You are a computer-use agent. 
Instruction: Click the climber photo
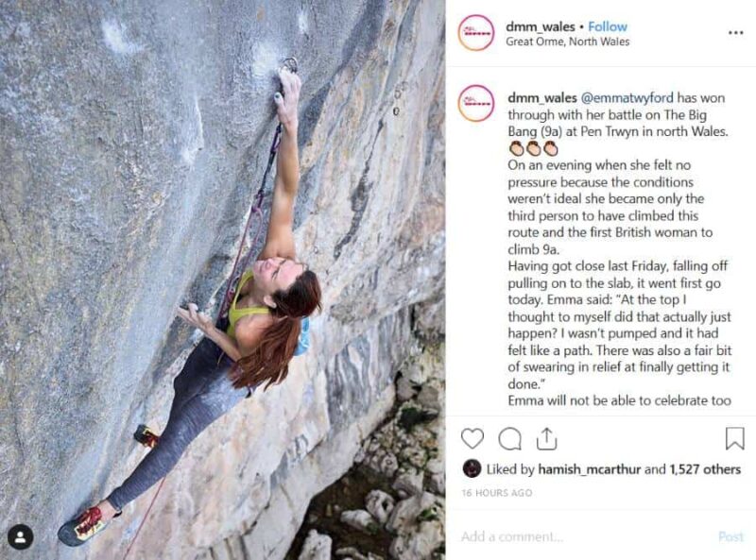[222, 280]
